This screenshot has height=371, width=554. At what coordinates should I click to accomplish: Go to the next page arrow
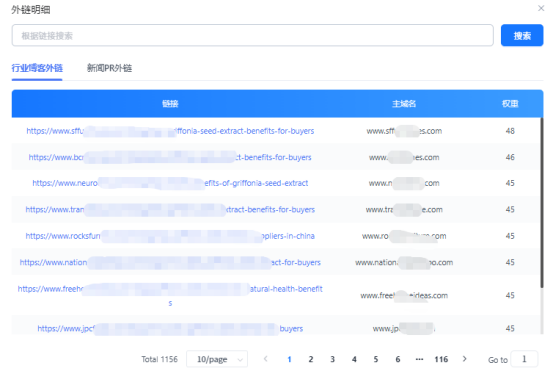point(465,359)
